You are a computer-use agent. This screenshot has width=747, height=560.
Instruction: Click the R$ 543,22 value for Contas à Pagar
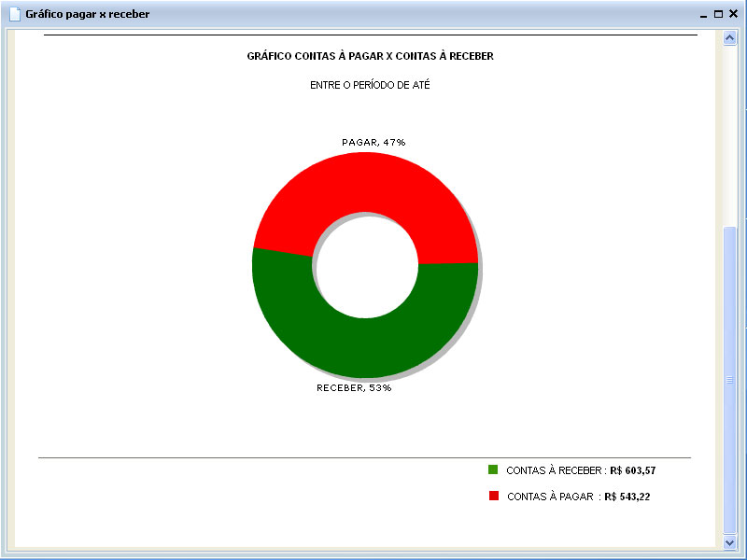[x=627, y=497]
